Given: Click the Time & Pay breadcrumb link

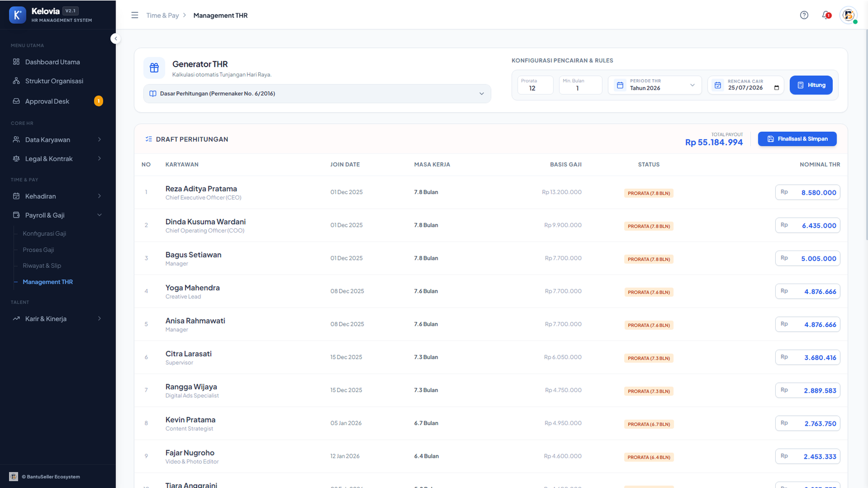Looking at the screenshot, I should 162,15.
